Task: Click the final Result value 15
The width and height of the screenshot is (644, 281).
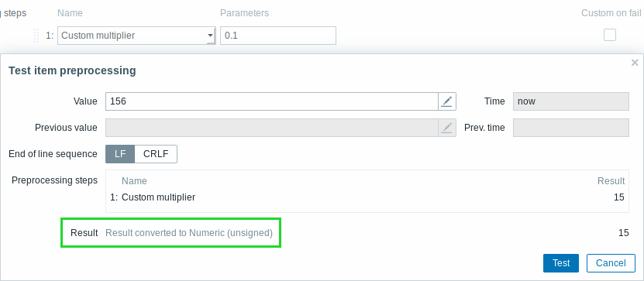Action: tap(624, 233)
